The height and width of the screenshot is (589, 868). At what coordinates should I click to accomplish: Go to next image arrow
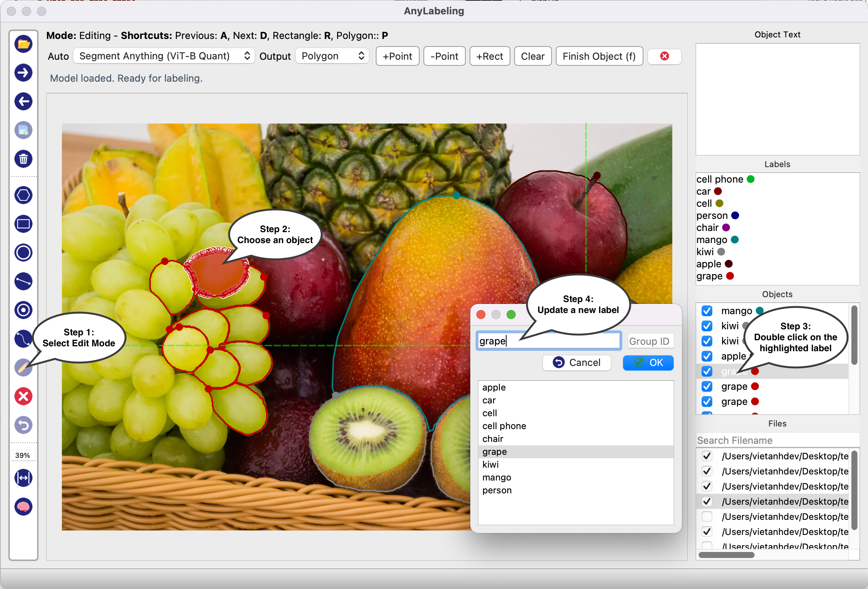pos(23,73)
